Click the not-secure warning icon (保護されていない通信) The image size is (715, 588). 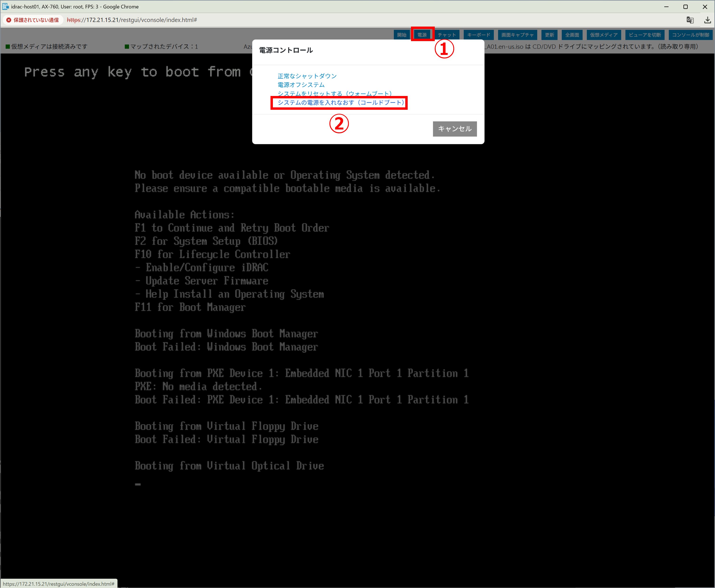[x=9, y=20]
